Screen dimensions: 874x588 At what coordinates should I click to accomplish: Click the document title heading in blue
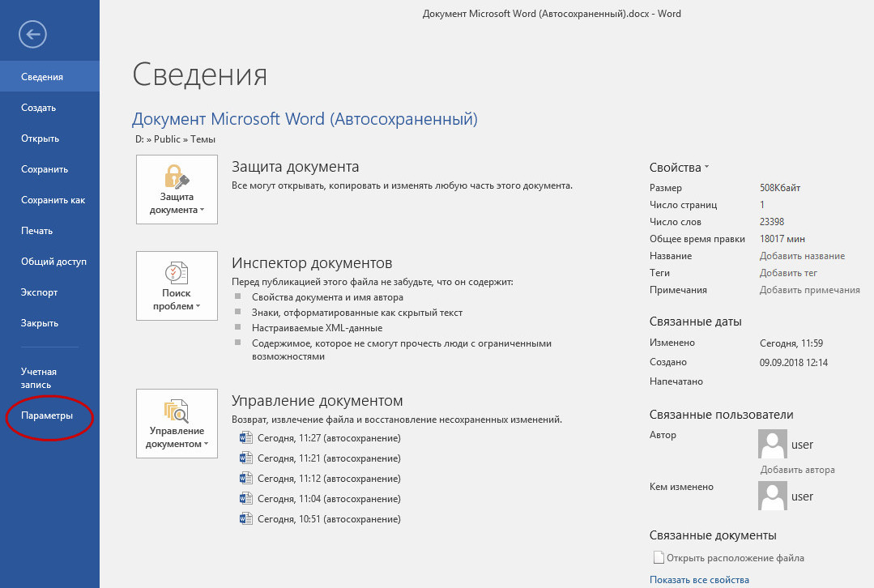[305, 119]
